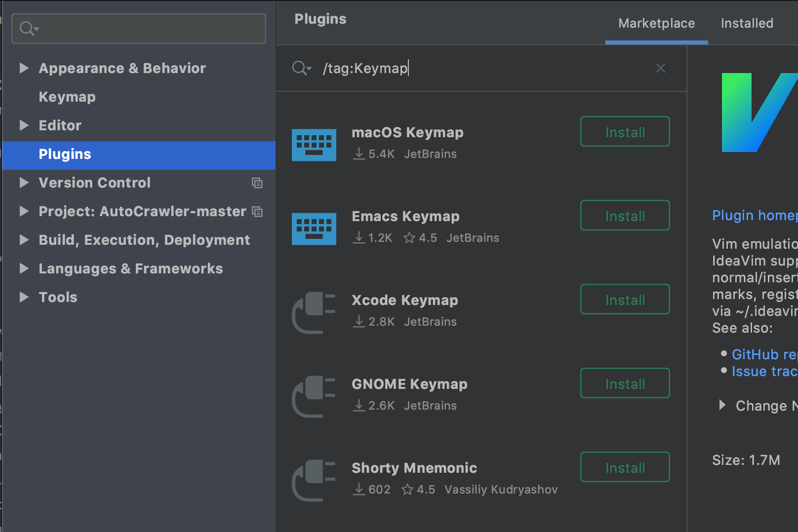Image resolution: width=798 pixels, height=532 pixels.
Task: Expand Project: AutoCrawler-master settings
Action: (x=24, y=211)
